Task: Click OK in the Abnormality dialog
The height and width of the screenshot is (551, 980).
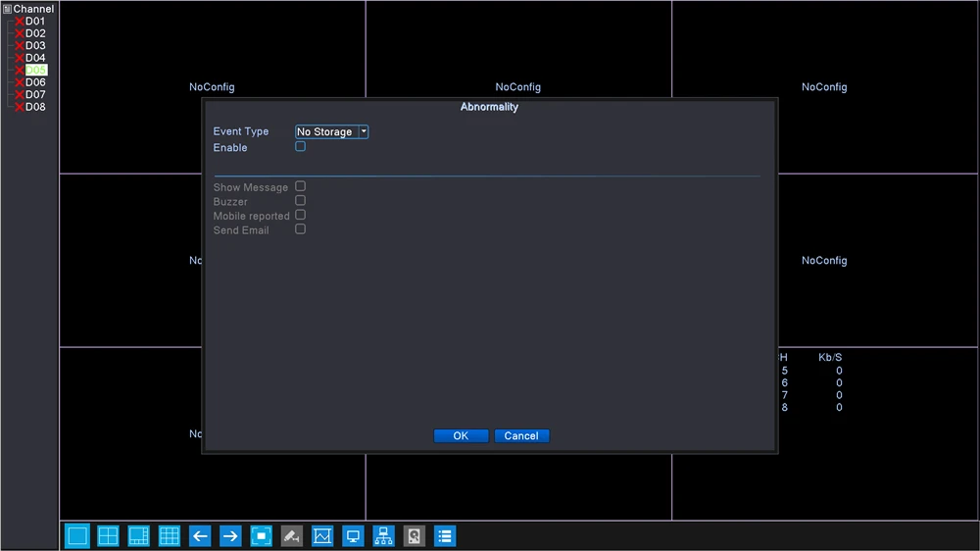Action: coord(461,436)
